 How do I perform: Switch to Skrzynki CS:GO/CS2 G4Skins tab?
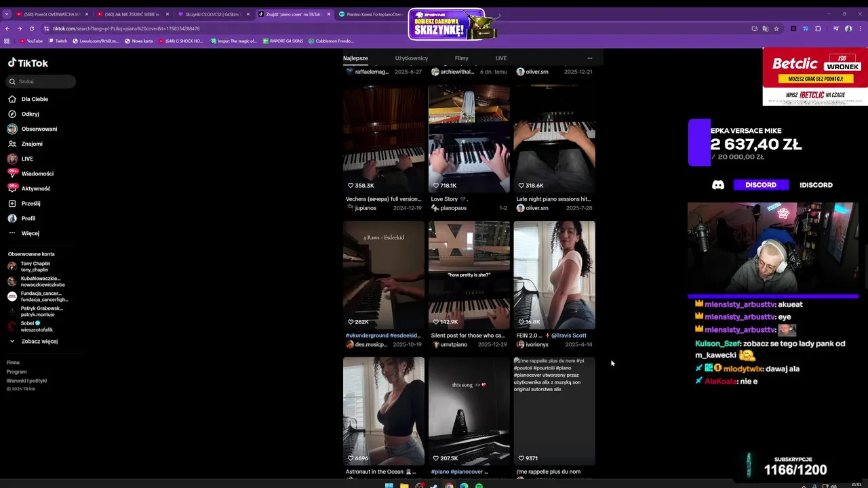[212, 14]
